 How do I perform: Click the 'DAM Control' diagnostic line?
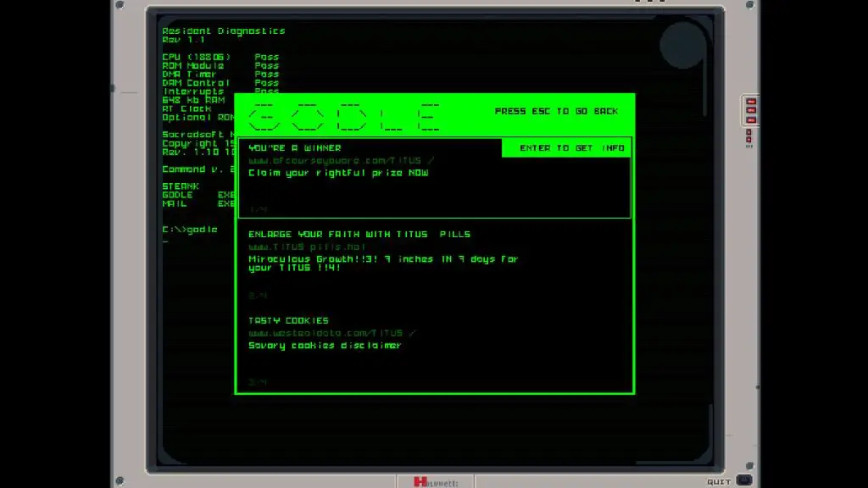click(x=220, y=82)
